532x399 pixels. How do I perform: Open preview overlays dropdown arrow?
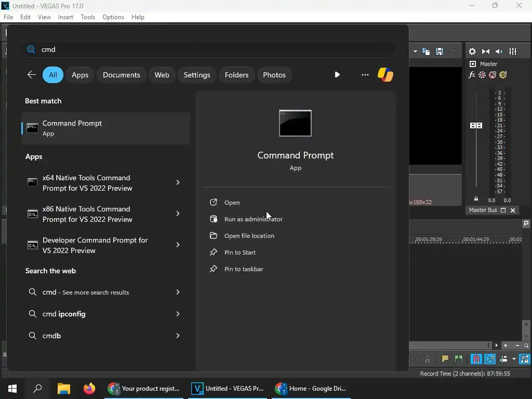click(415, 51)
